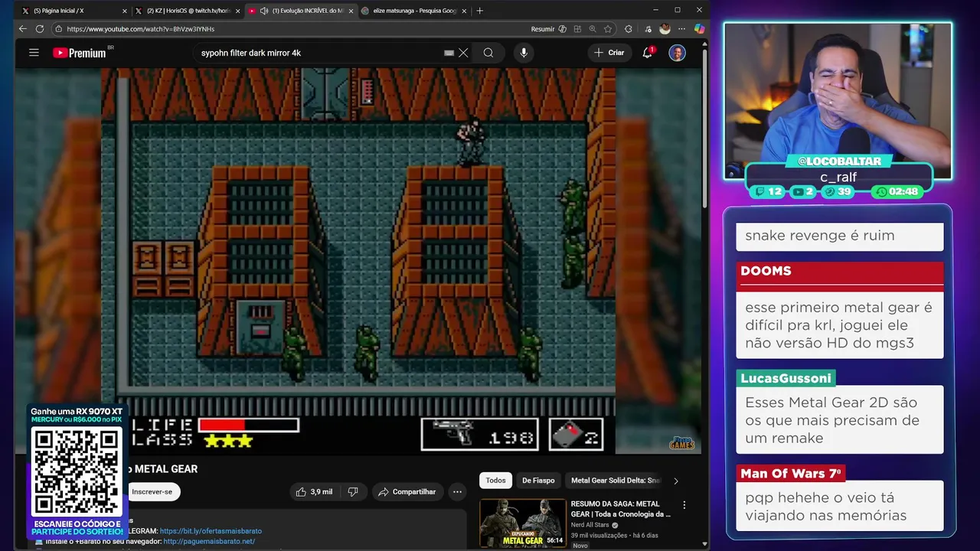
Task: Open the YouTube hamburger guide menu
Action: (x=34, y=53)
